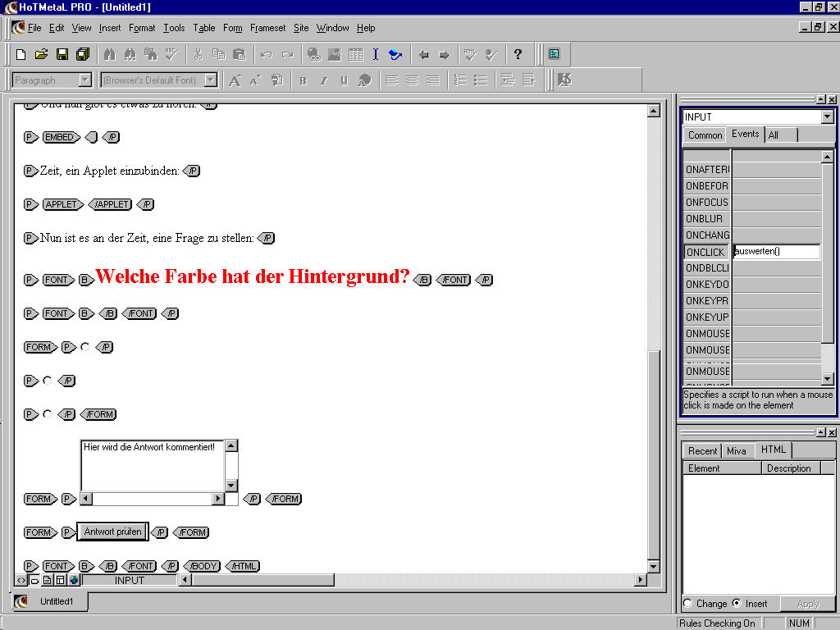Viewport: 840px width, 630px height.
Task: Open the Browser's Default Font dropdown
Action: click(x=211, y=80)
